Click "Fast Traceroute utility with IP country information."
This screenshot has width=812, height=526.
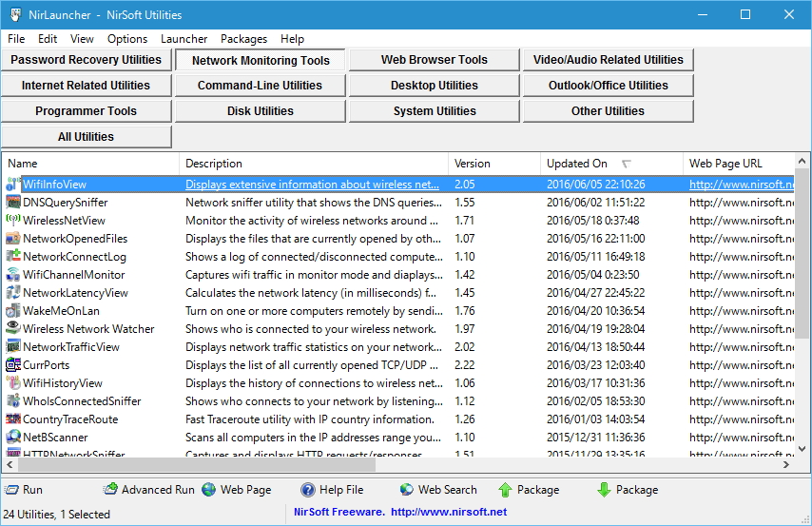(x=310, y=419)
